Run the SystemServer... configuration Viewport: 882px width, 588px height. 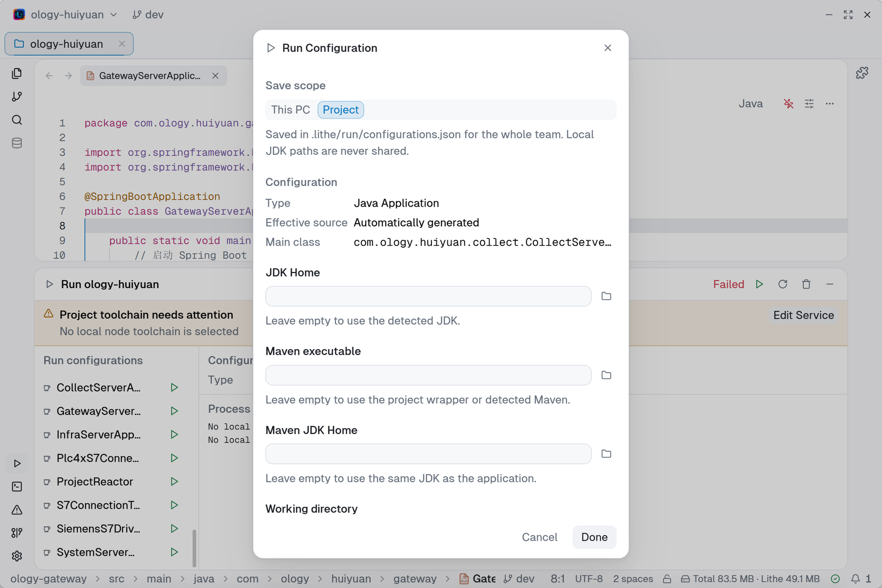pos(174,552)
